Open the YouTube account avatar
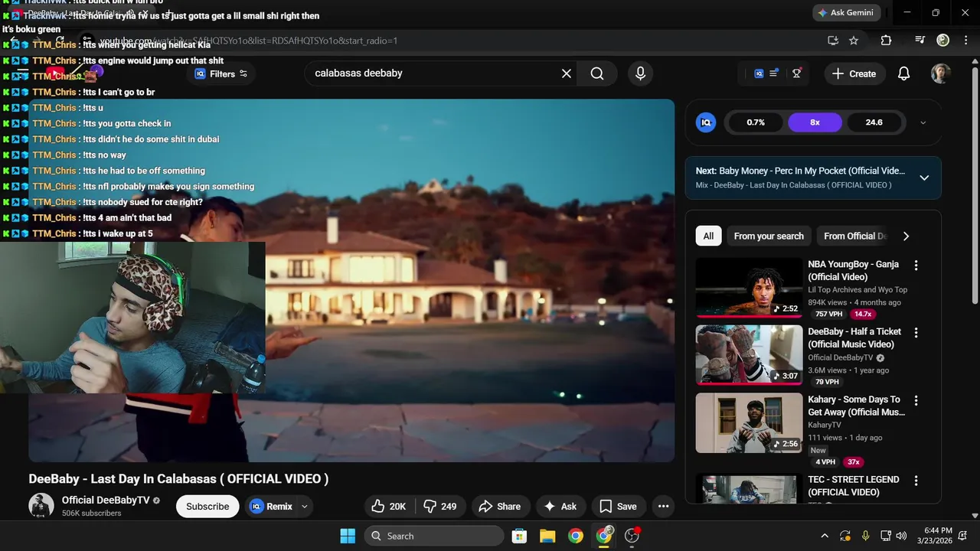The width and height of the screenshot is (980, 551). click(941, 73)
